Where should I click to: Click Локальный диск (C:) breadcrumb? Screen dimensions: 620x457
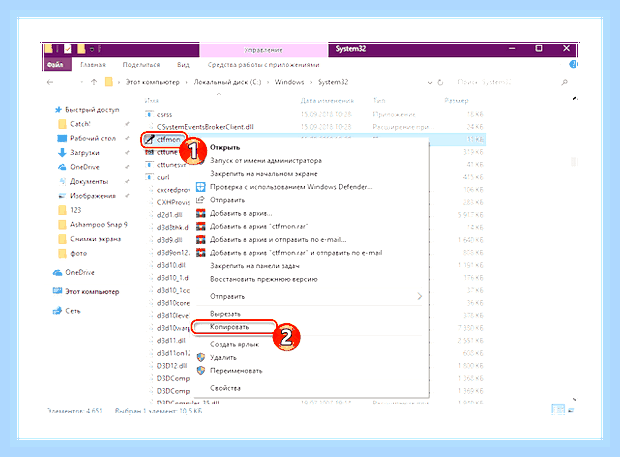(227, 82)
